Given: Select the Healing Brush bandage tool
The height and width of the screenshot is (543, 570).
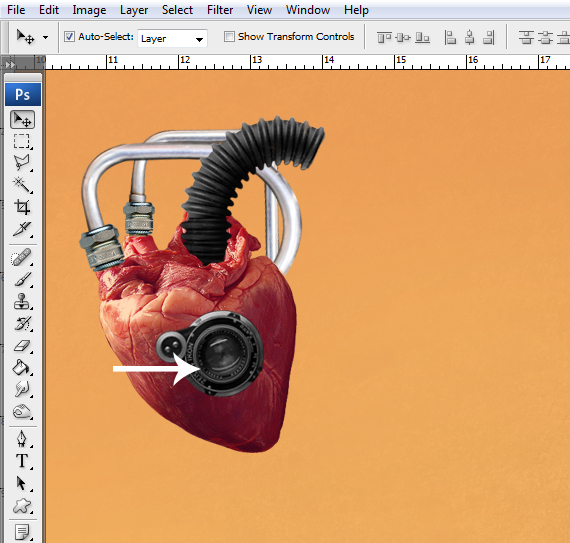Looking at the screenshot, I should click(x=22, y=257).
